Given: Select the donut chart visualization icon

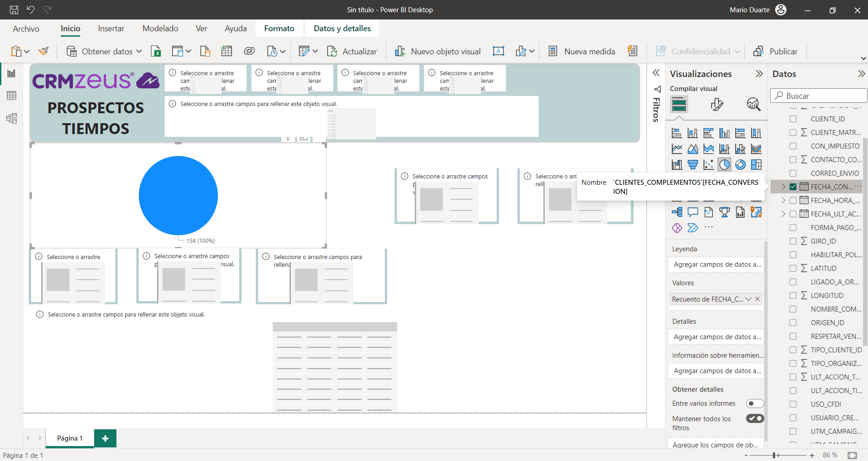Looking at the screenshot, I should click(x=740, y=165).
